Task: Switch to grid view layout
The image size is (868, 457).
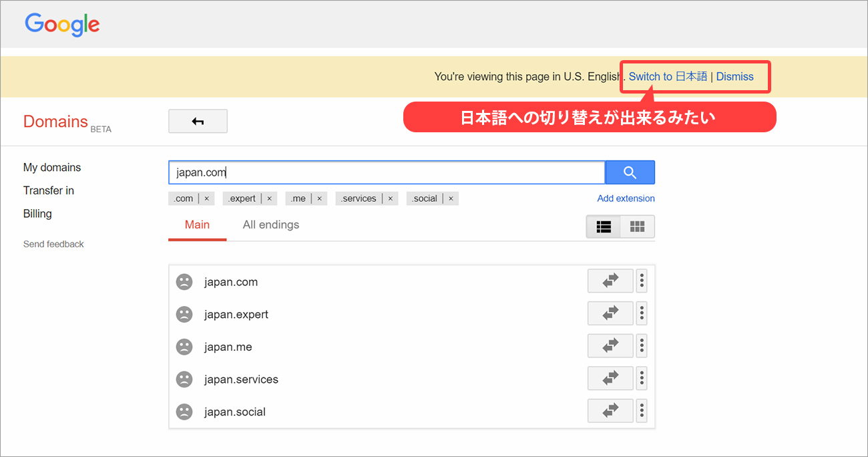Action: pyautogui.click(x=638, y=226)
